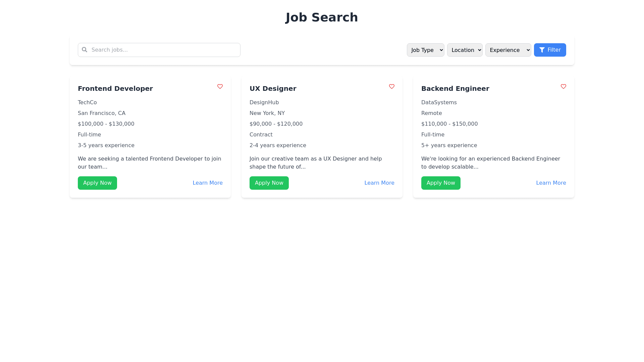Expand the Location dropdown
The image size is (644, 362).
pos(465,50)
